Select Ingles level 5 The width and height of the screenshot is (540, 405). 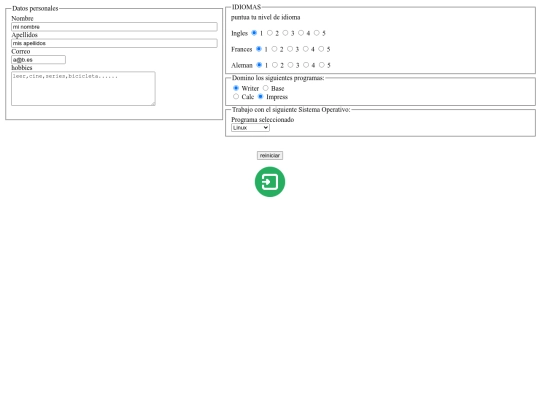[316, 33]
